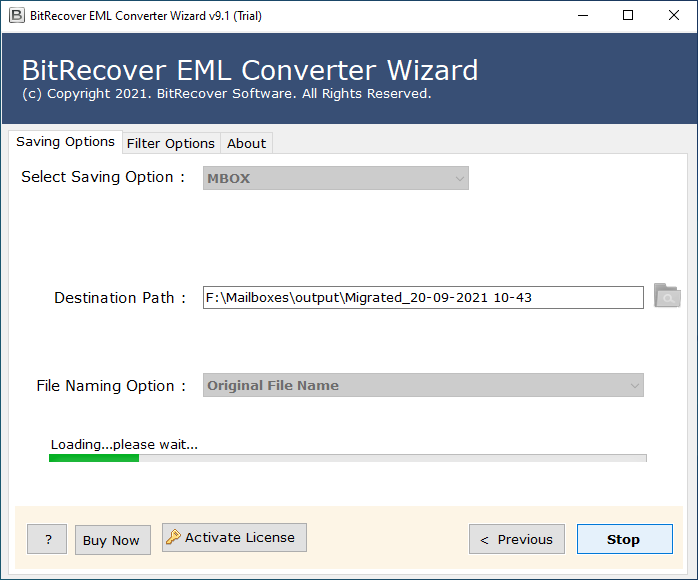The image size is (698, 580).
Task: Maximize the EML Converter Wizard window
Action: point(628,16)
